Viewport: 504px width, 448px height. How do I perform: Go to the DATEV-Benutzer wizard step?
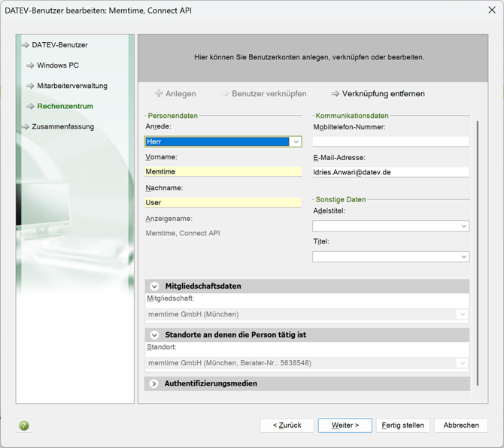(x=59, y=45)
